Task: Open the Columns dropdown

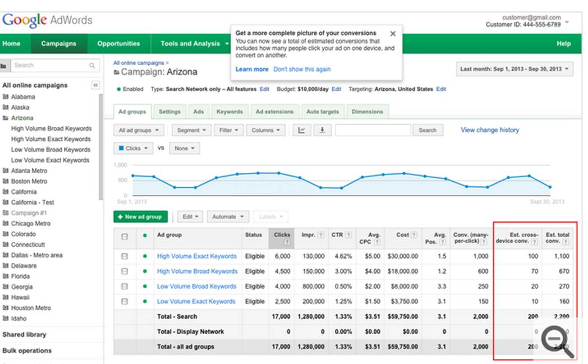Action: tap(266, 130)
